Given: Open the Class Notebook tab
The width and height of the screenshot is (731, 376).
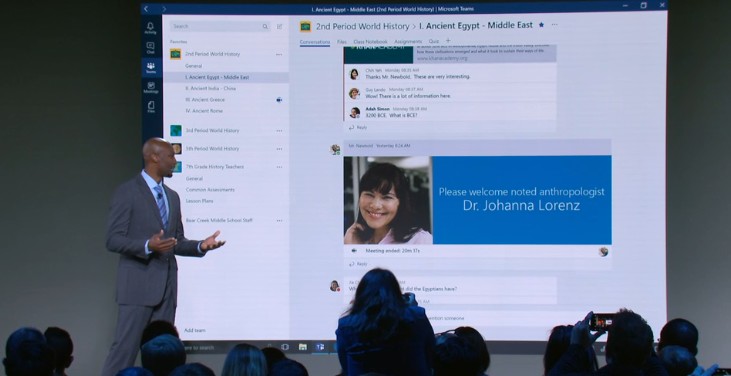Looking at the screenshot, I should pyautogui.click(x=370, y=42).
